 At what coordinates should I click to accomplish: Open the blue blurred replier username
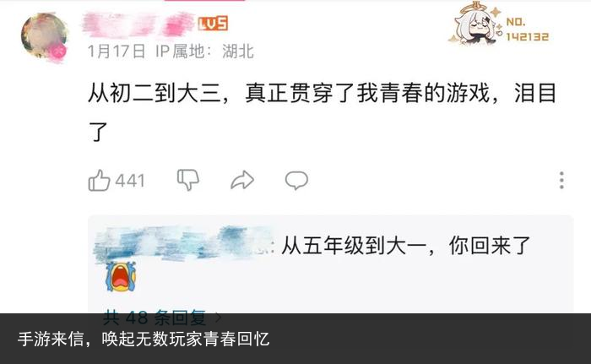(x=183, y=244)
